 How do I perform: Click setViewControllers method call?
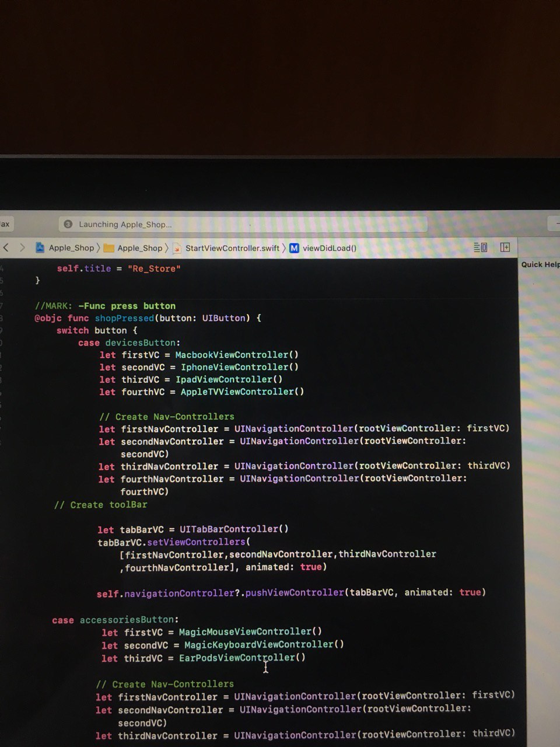pyautogui.click(x=195, y=542)
